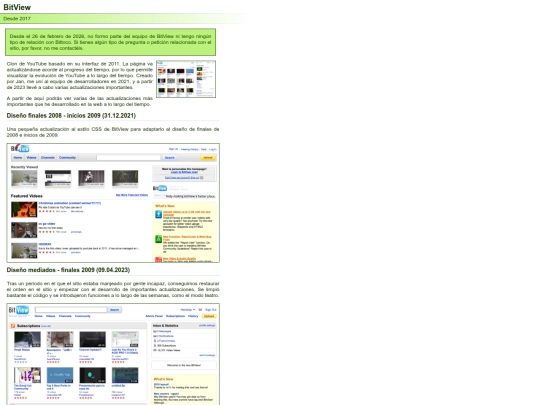
Task: Click heading 'Diseño finales 2008 - inicios 2009'
Action: coord(71,116)
